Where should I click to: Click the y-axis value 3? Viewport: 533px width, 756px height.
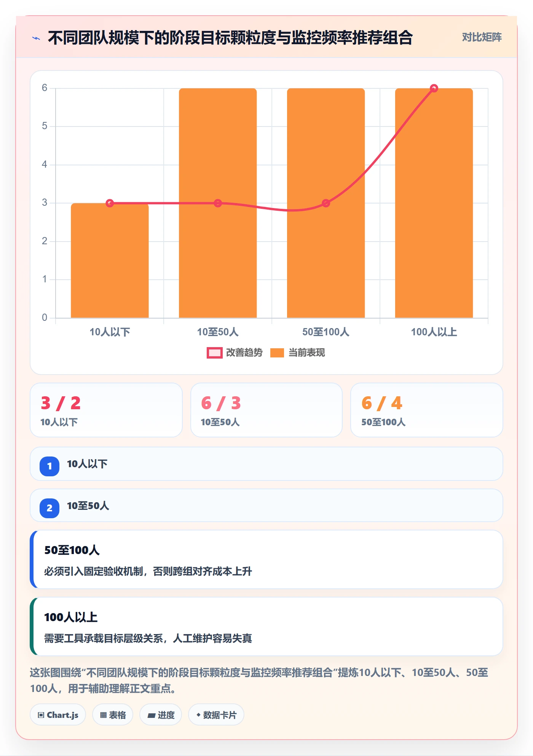point(45,203)
